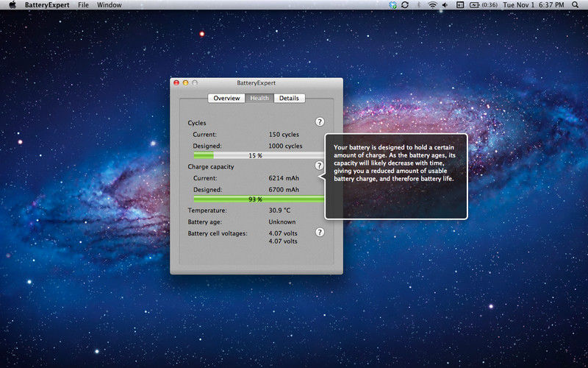This screenshot has height=368, width=588.
Task: Click the '30.9 °C' temperature value
Action: click(x=279, y=210)
